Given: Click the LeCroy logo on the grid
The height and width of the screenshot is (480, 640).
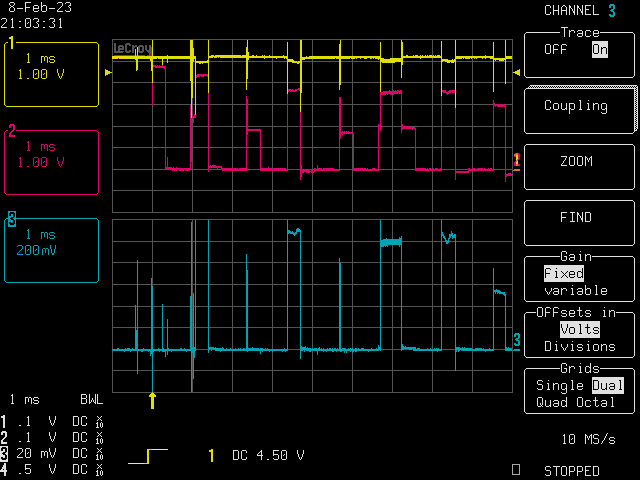Looking at the screenshot, I should pyautogui.click(x=132, y=48).
